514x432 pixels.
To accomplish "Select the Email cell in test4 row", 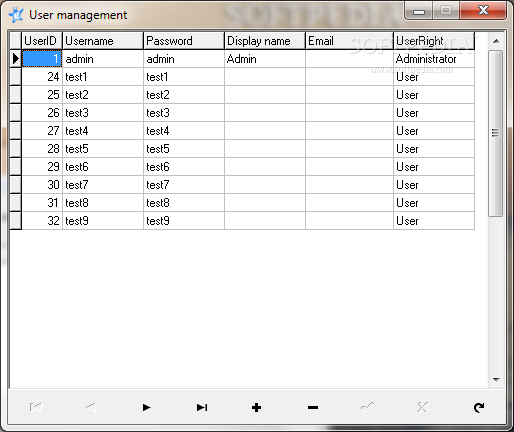I will [x=349, y=131].
